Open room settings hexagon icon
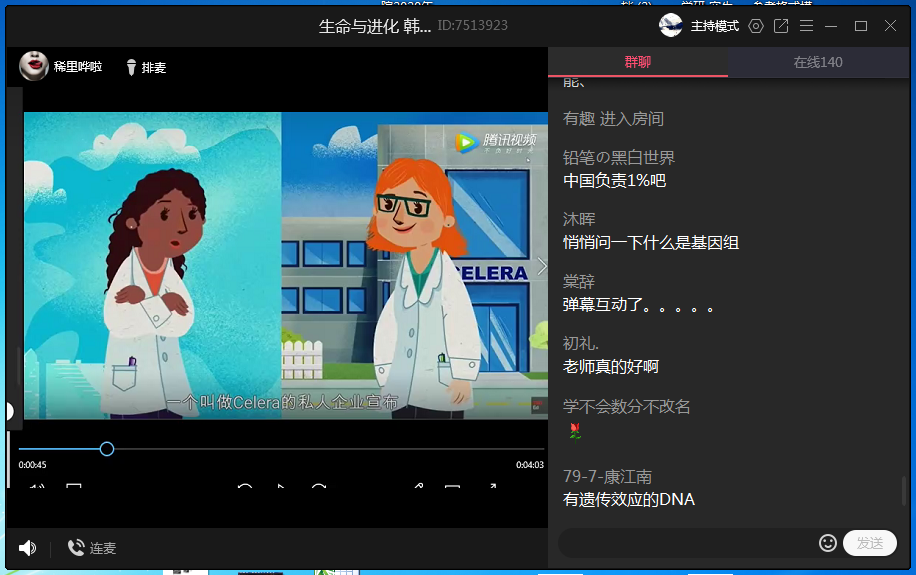Image resolution: width=916 pixels, height=575 pixels. [756, 26]
